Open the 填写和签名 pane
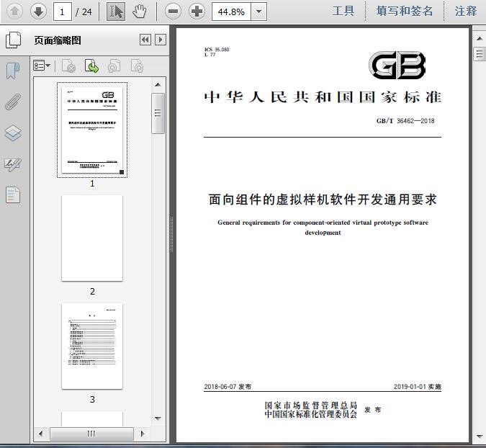Viewport: 486px width, 448px height. tap(405, 11)
